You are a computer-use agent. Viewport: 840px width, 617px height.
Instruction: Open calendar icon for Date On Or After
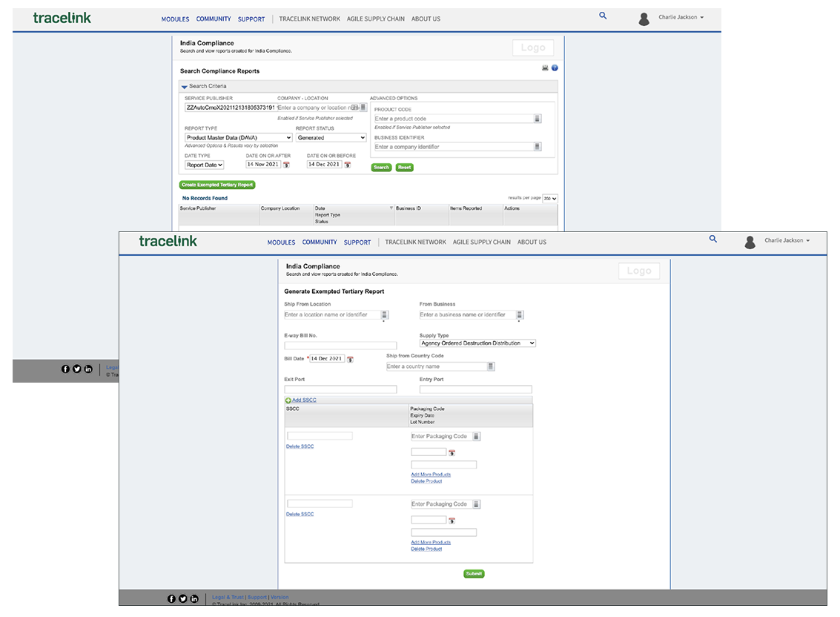coord(286,165)
